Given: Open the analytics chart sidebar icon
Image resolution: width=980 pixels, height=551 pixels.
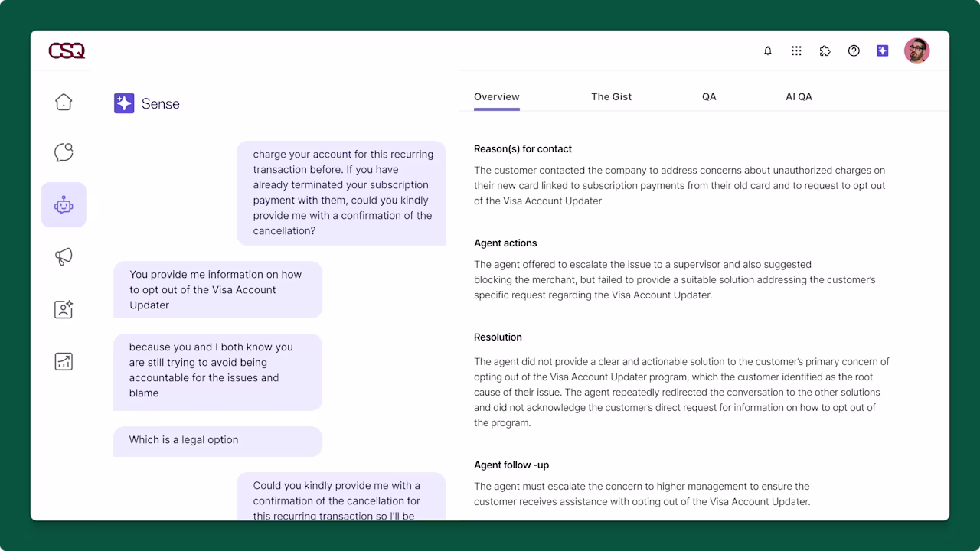Looking at the screenshot, I should coord(64,361).
